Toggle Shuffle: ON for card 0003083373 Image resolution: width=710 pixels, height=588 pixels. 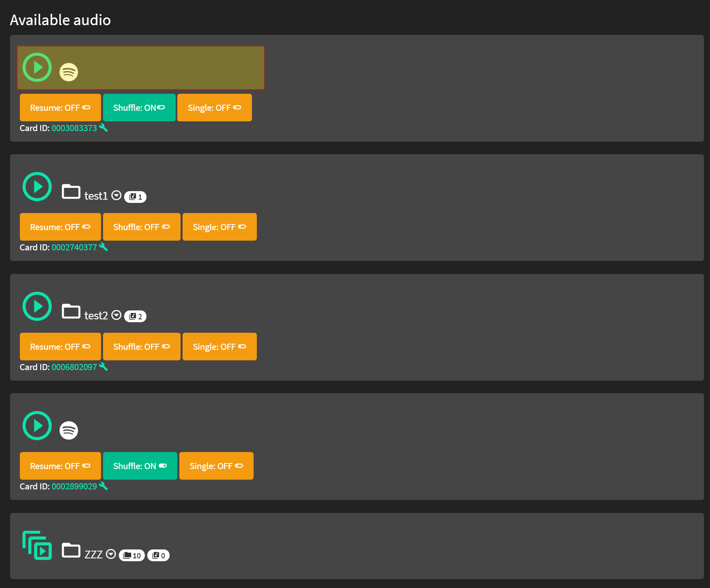(x=139, y=108)
